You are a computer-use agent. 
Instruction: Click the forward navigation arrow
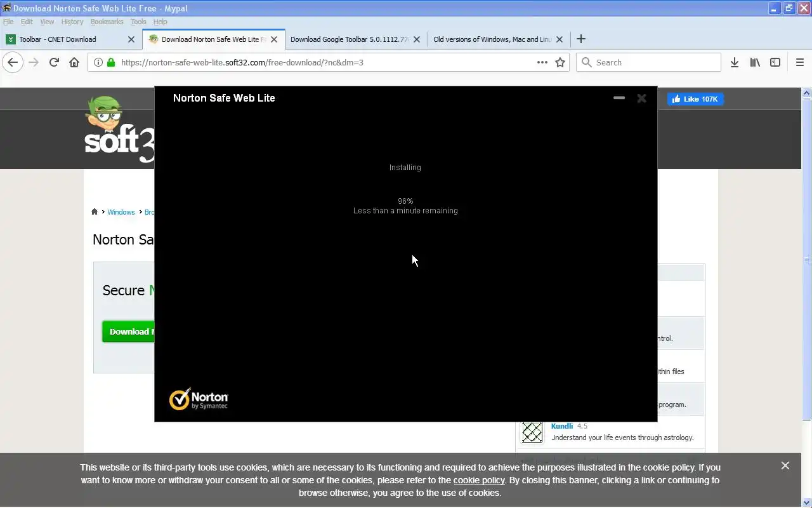(x=34, y=62)
